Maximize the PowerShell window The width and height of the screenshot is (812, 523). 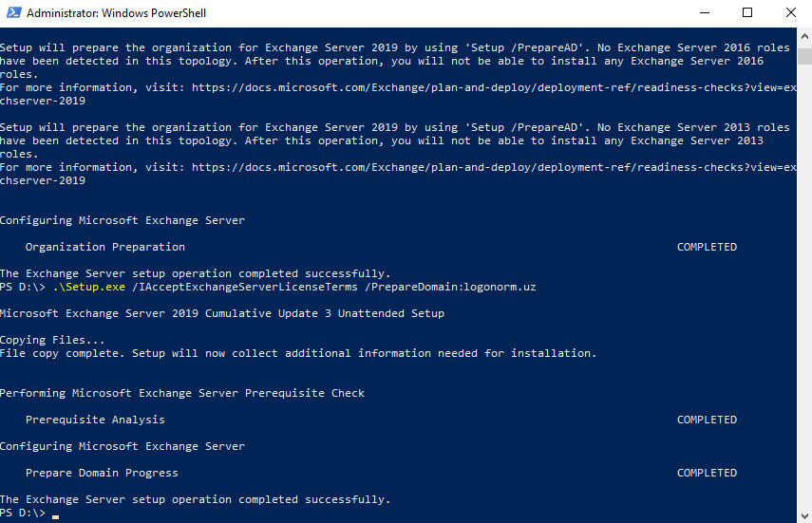[x=747, y=12]
